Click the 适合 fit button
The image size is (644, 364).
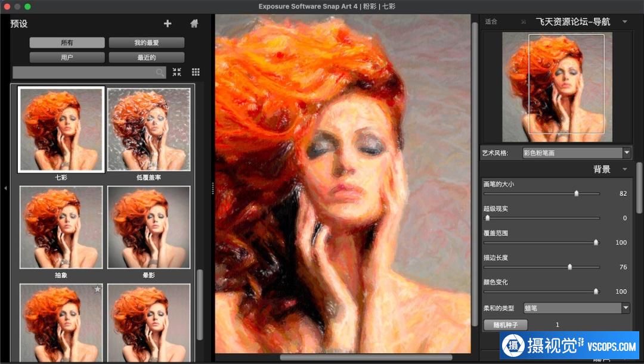click(x=491, y=22)
